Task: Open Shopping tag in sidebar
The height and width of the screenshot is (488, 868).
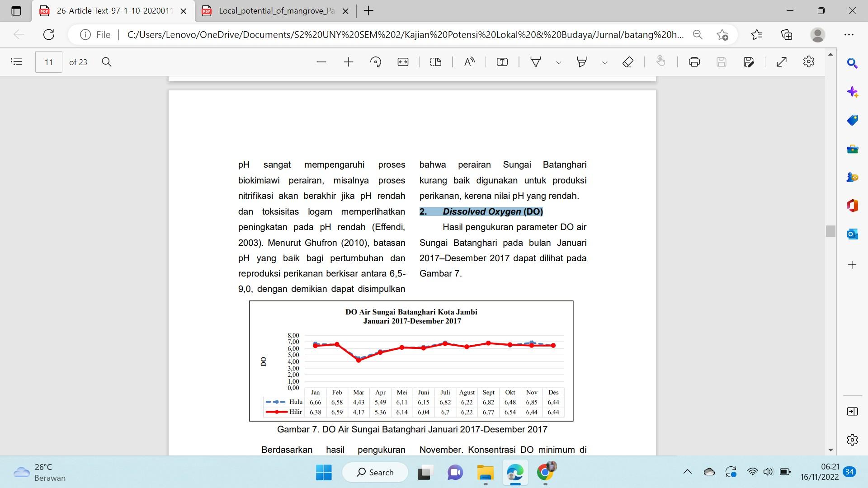Action: 852,120
